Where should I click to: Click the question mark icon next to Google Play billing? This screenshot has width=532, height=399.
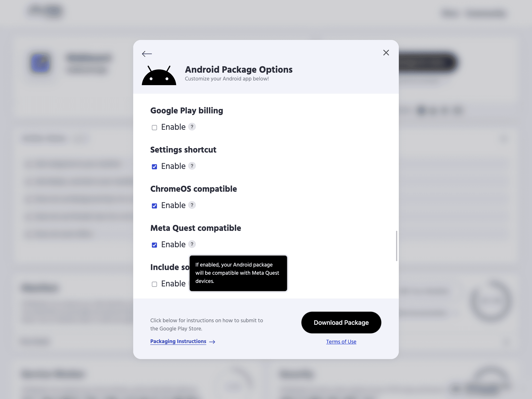[191, 127]
